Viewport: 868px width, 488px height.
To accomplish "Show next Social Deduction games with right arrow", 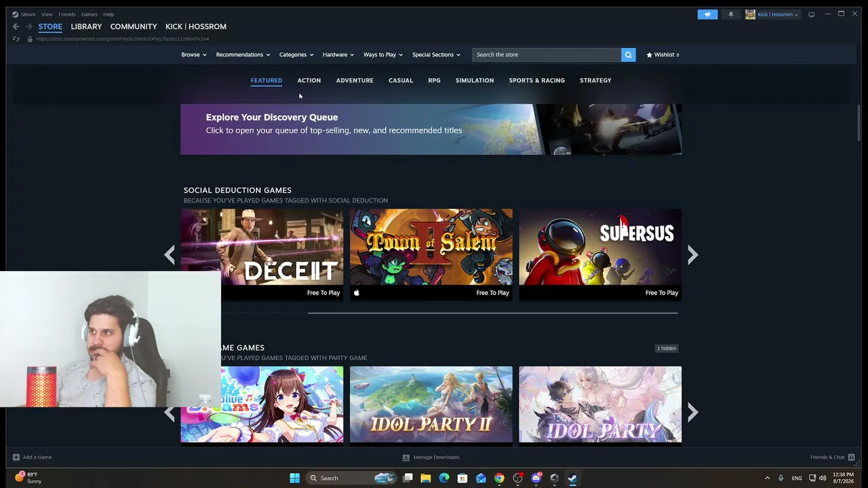I will pyautogui.click(x=692, y=255).
